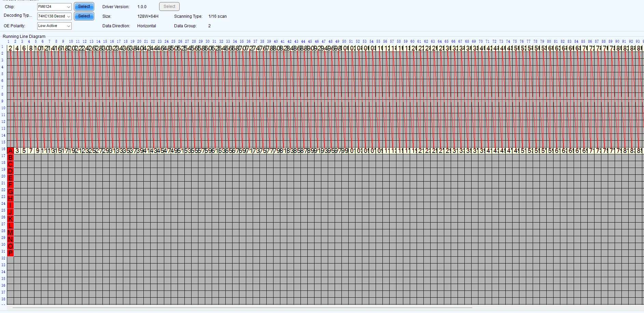Select the red cell labeled L
This screenshot has height=313, width=644.
10,226
